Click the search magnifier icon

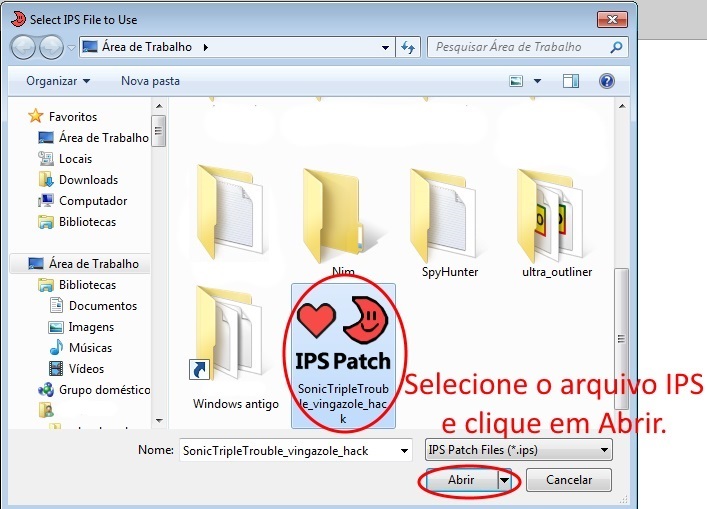click(x=616, y=47)
